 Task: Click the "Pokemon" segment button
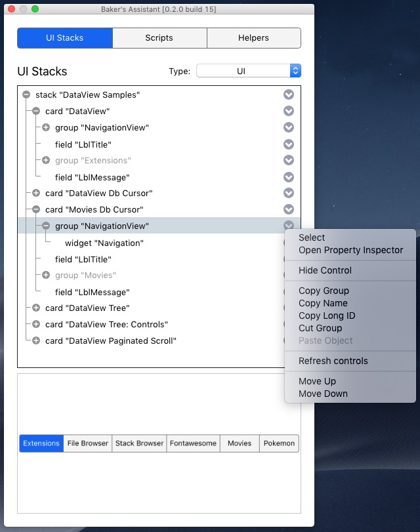[x=279, y=443]
